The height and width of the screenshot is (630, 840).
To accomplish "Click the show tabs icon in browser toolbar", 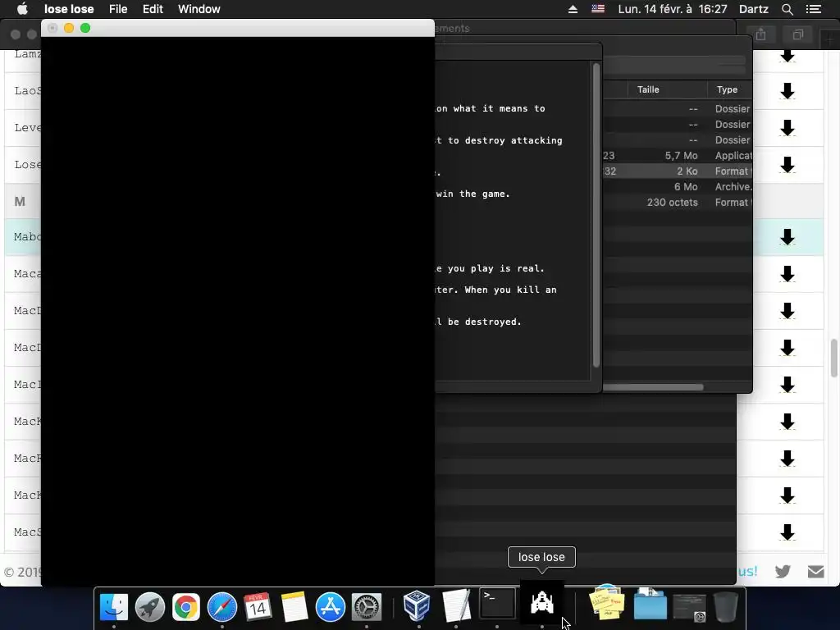I will (x=798, y=34).
